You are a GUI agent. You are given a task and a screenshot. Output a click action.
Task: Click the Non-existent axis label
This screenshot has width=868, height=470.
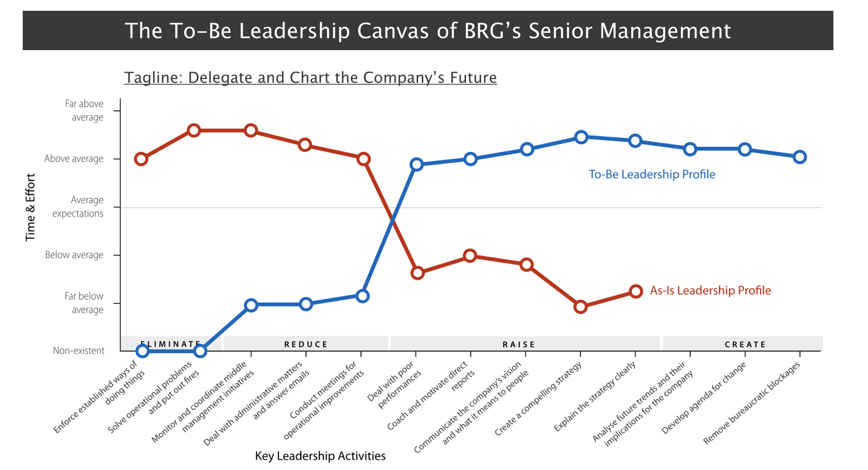point(78,351)
